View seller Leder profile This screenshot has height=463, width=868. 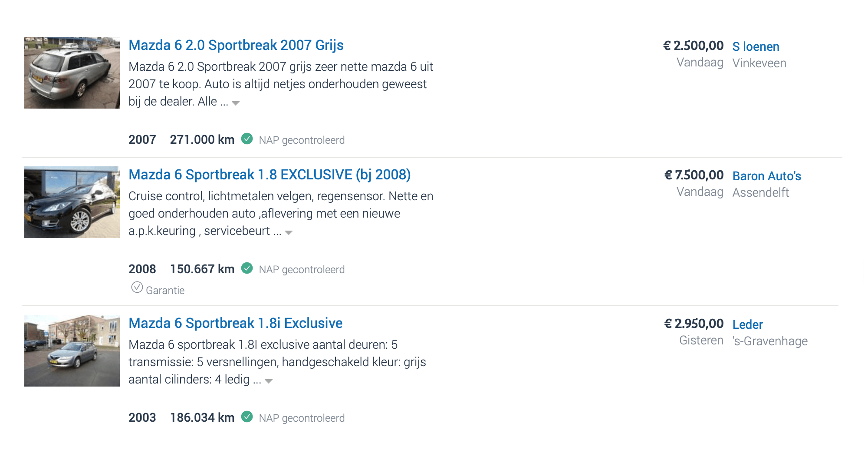(747, 324)
